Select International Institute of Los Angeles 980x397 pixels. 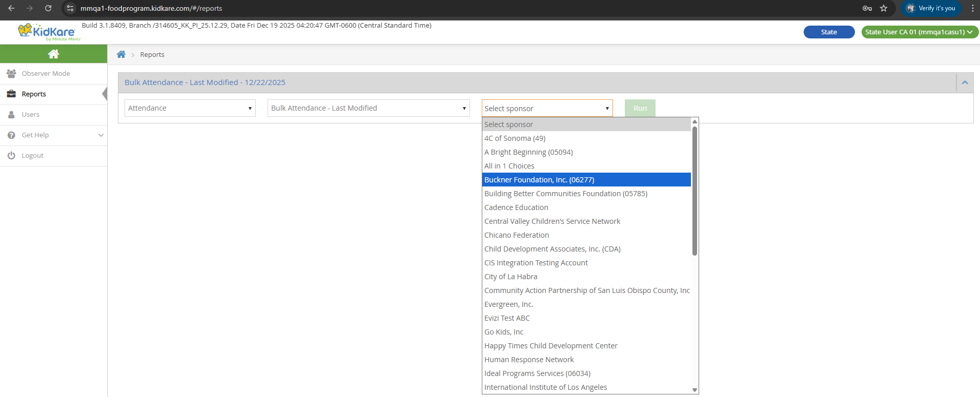[586, 387]
